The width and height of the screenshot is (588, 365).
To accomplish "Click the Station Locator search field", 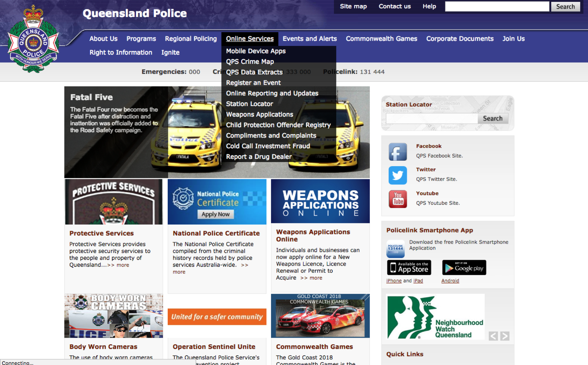I will [x=432, y=119].
